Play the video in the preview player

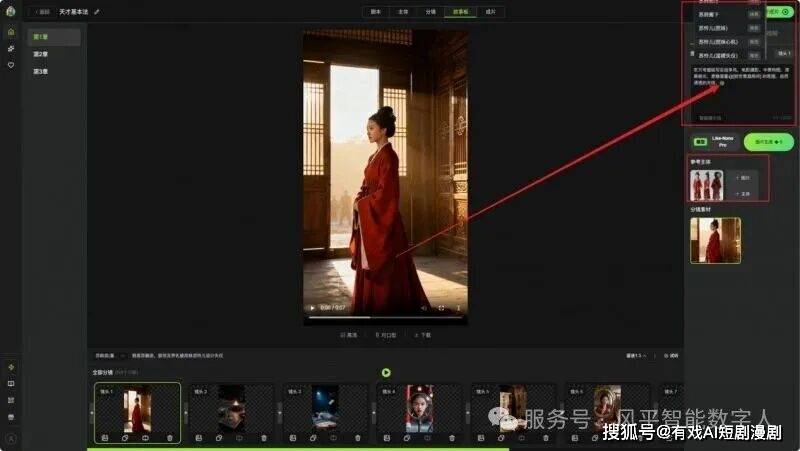[x=312, y=308]
